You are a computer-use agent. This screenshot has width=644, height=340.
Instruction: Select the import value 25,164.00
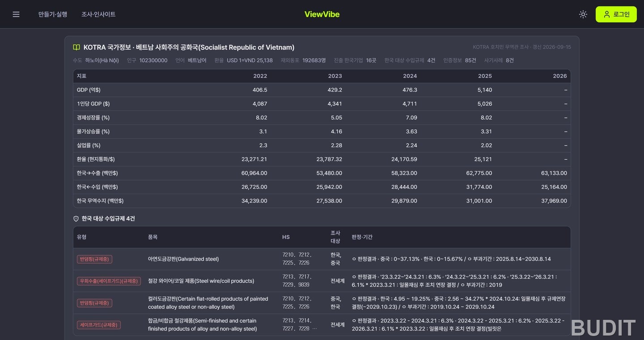[x=554, y=187]
